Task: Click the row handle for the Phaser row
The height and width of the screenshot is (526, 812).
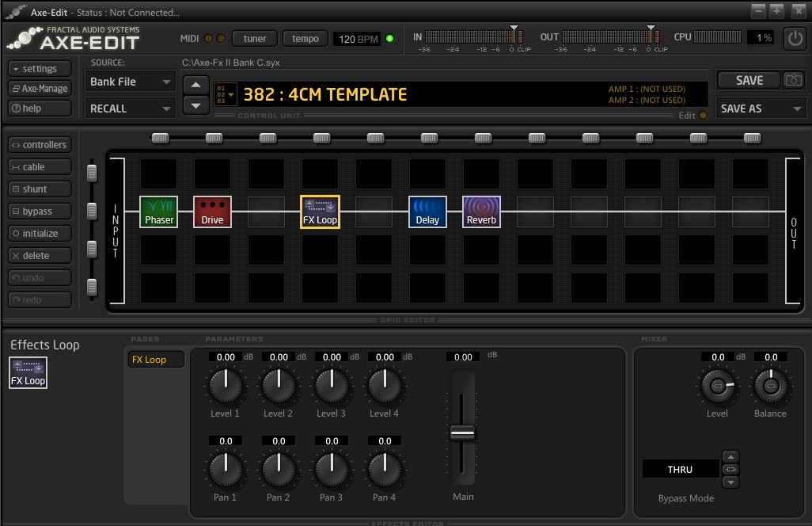Action: tap(92, 211)
